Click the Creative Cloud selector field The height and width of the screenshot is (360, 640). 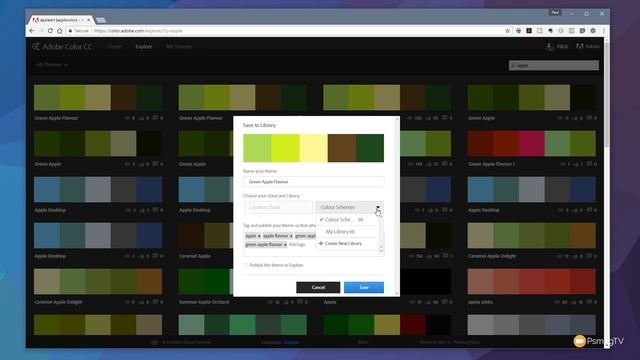point(278,207)
